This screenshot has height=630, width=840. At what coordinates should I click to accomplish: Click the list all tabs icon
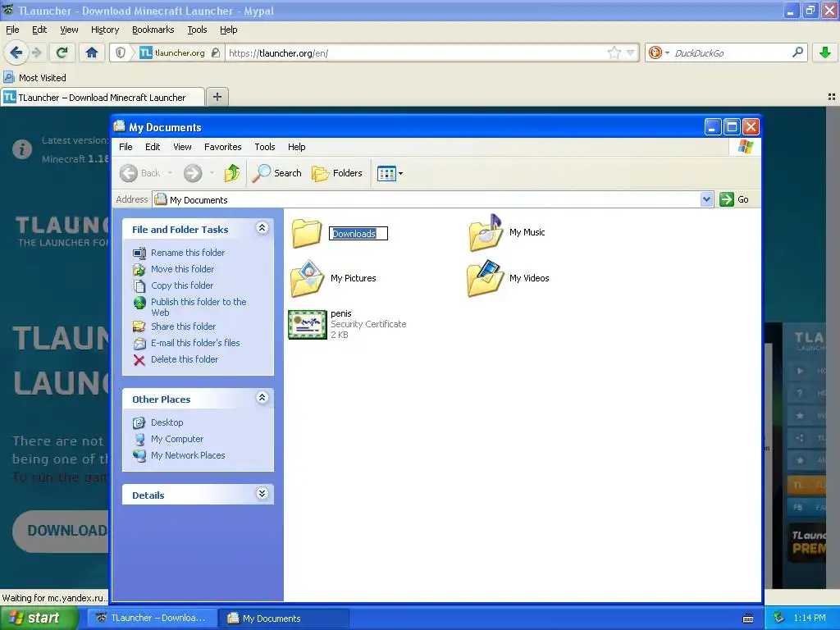click(x=832, y=97)
